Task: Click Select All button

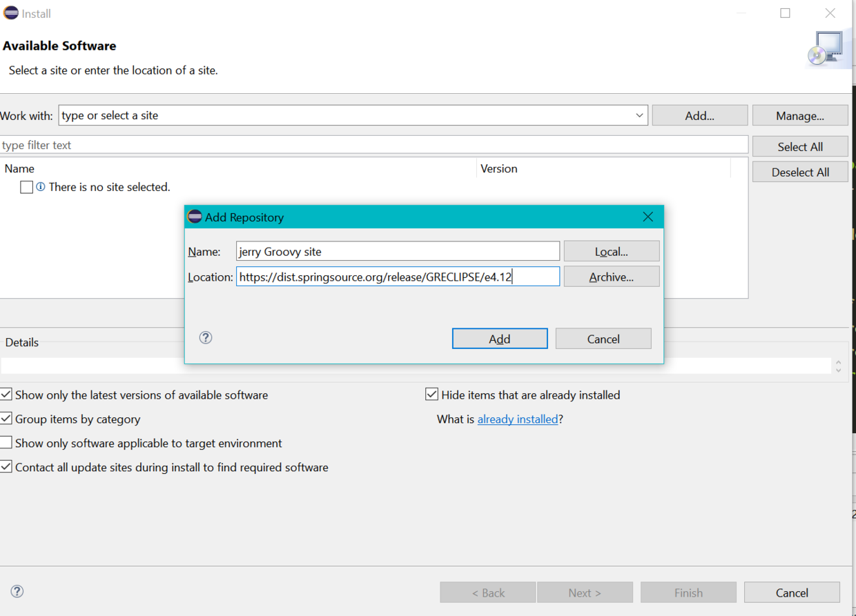Action: pos(800,146)
